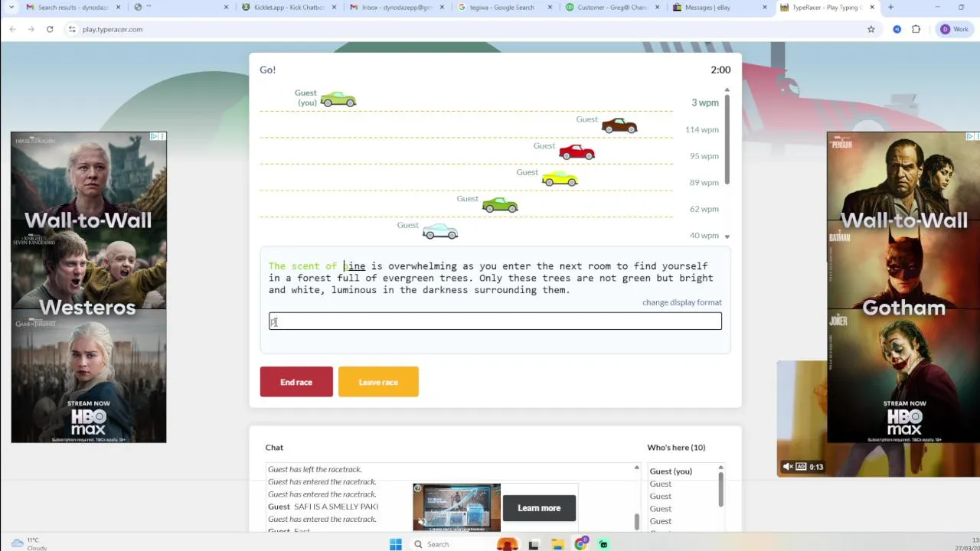Open the green icon app on taskbar
Image resolution: width=980 pixels, height=551 pixels.
point(603,544)
